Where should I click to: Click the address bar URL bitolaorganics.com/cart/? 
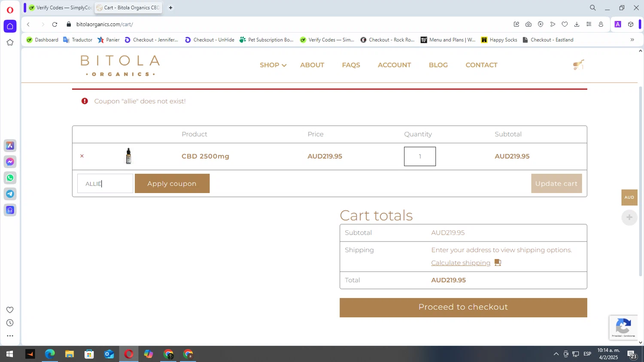tap(105, 24)
